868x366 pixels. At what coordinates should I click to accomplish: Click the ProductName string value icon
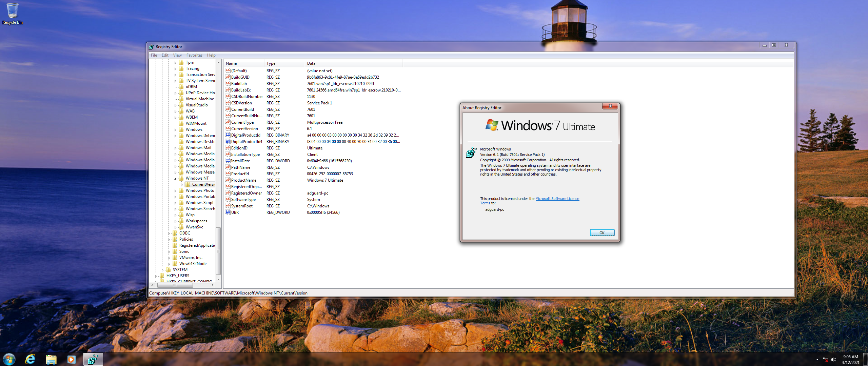pyautogui.click(x=228, y=180)
